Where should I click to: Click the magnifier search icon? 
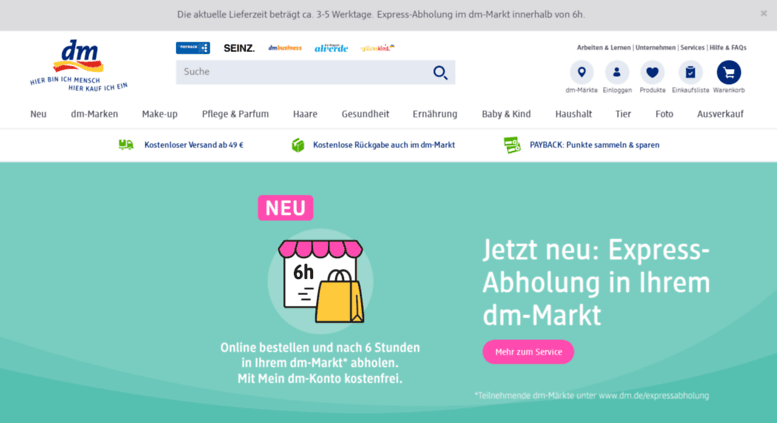tap(440, 73)
